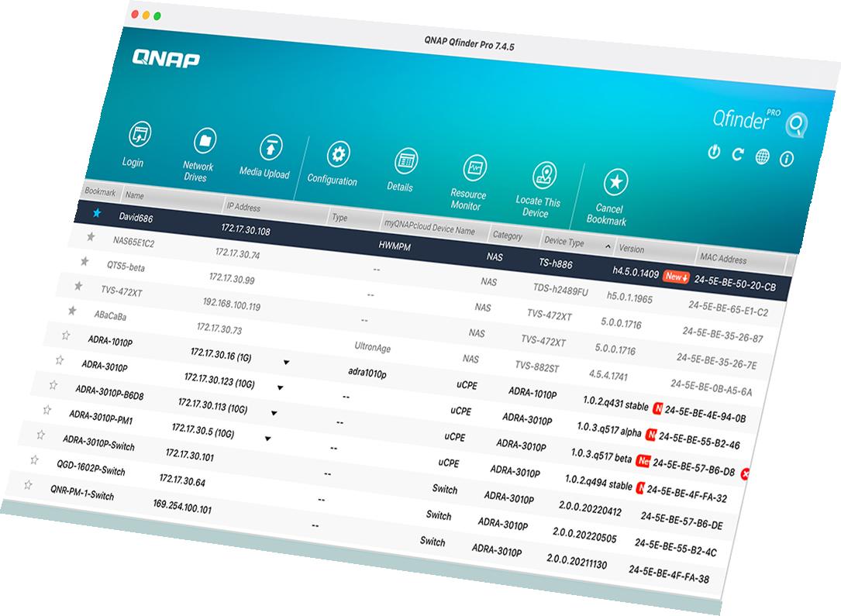Select UltronAge cloud device name
Viewport: 841px width, 616px height.
click(373, 347)
